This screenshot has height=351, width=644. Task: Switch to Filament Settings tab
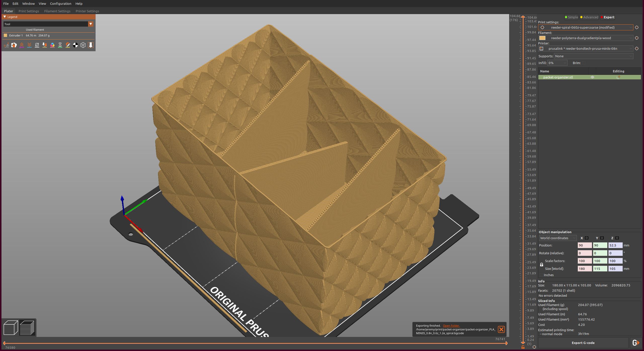pos(57,11)
